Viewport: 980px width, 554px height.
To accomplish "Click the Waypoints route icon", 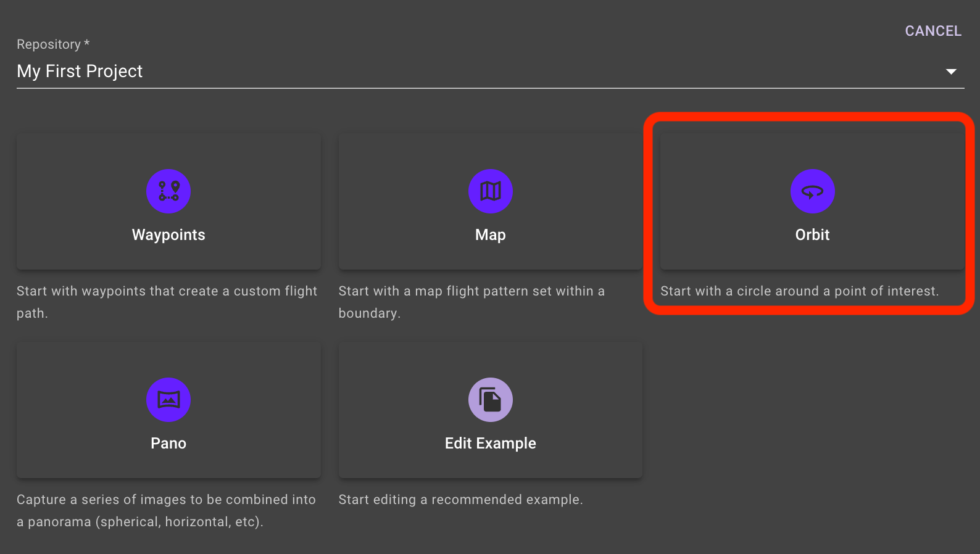I will [x=168, y=191].
